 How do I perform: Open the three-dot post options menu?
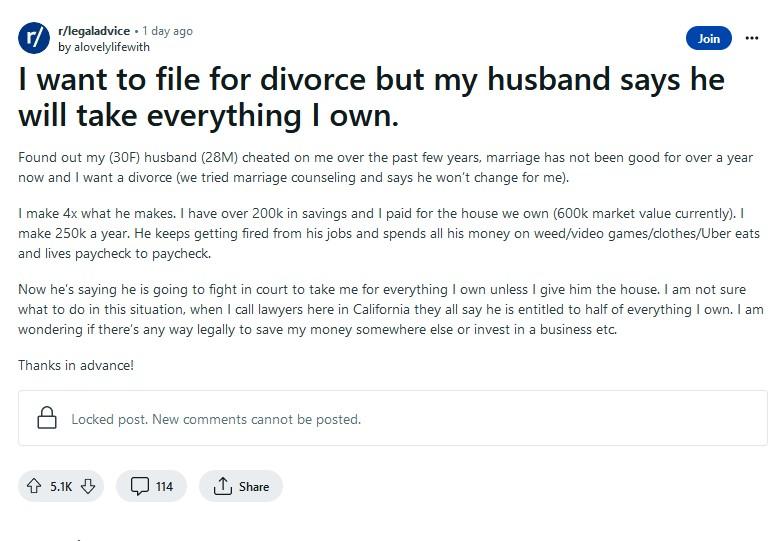click(x=752, y=38)
